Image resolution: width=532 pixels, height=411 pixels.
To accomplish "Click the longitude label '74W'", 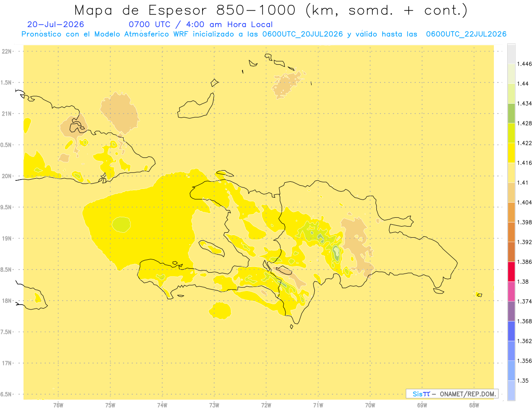I will pos(162,405).
